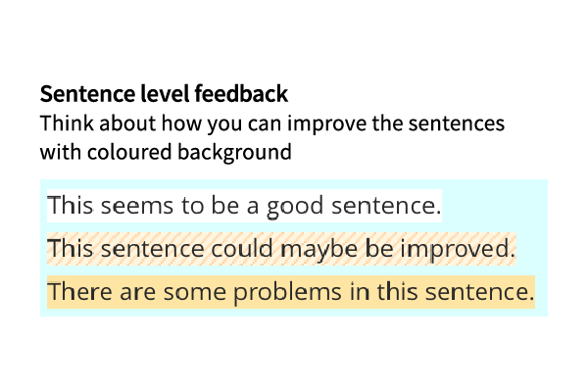Click the text "with coloured background"
588x392 pixels.
click(x=166, y=153)
